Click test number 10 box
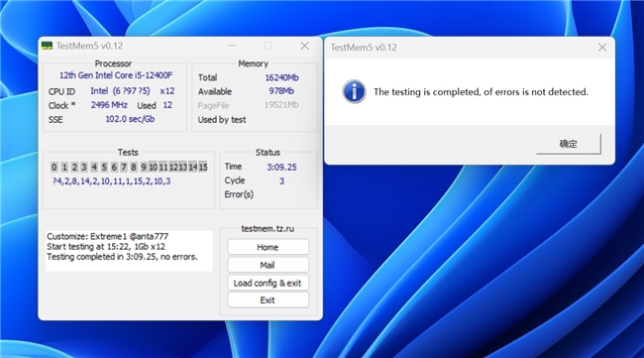 [x=154, y=167]
